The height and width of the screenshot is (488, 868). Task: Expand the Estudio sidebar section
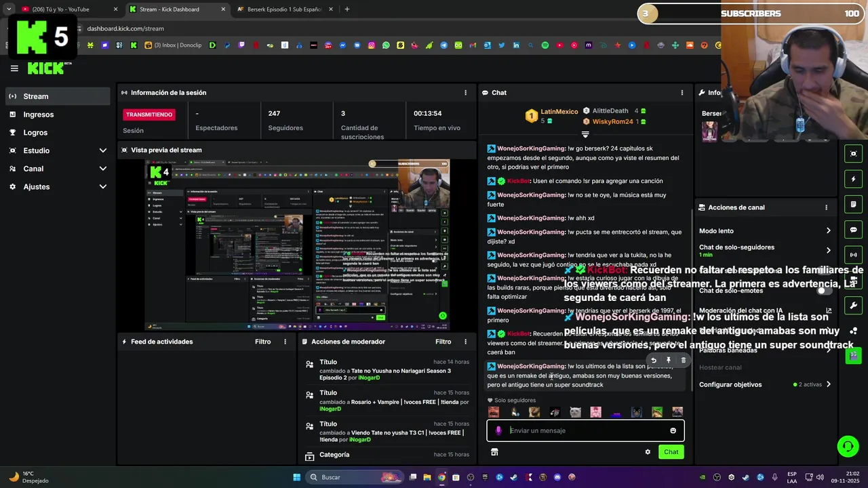pyautogui.click(x=58, y=150)
